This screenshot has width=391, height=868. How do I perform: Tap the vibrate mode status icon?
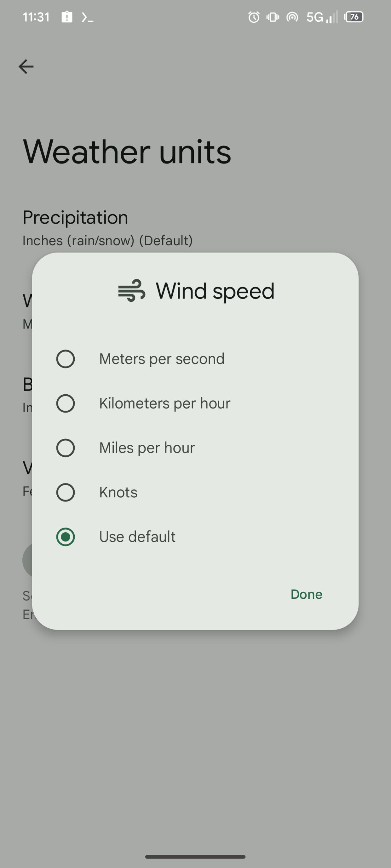click(273, 17)
